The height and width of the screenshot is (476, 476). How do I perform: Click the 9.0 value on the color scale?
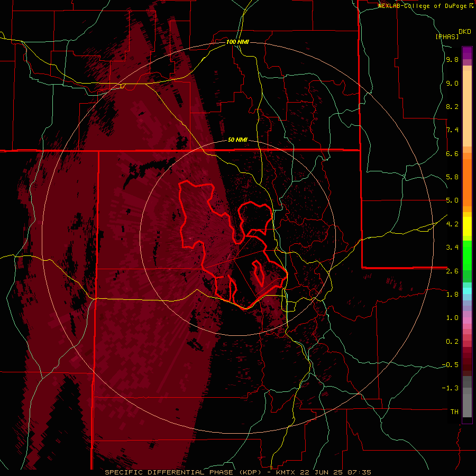pyautogui.click(x=452, y=83)
